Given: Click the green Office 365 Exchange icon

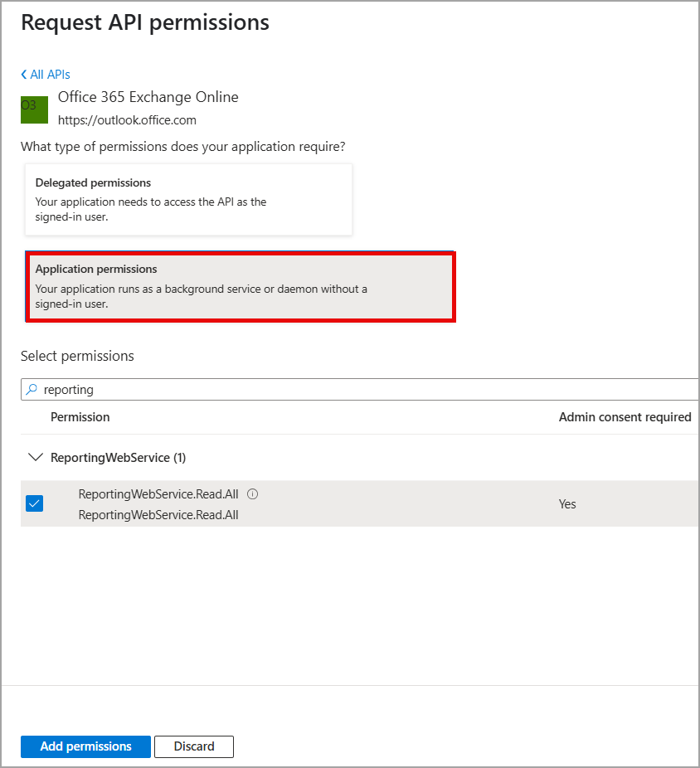Looking at the screenshot, I should (x=34, y=109).
